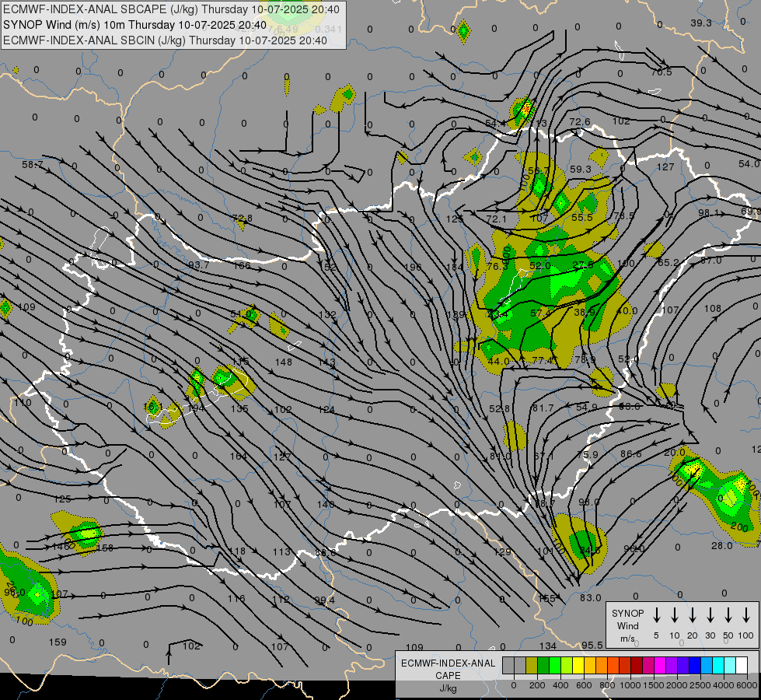
Task: Click the '124' value on the map
Action: tap(326, 410)
